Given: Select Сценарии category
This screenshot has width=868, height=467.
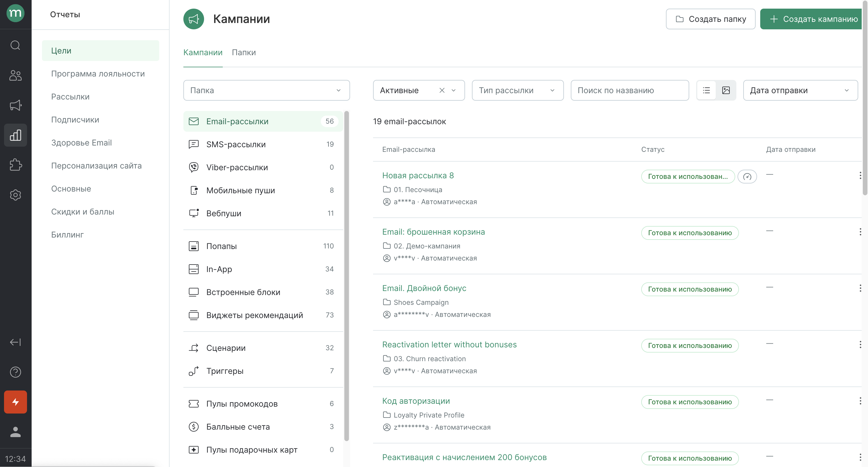Looking at the screenshot, I should click(263, 348).
